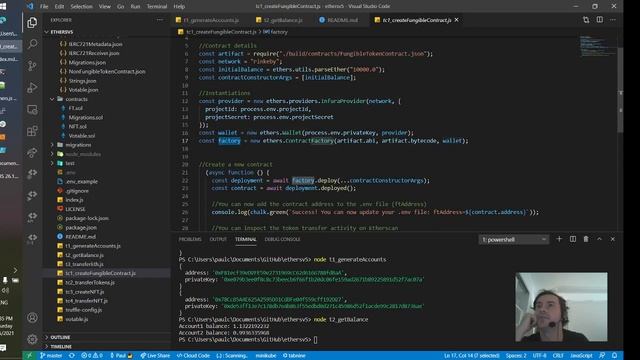This screenshot has height=360, width=640.
Task: Focus the terminal prompt input
Action: [316, 340]
